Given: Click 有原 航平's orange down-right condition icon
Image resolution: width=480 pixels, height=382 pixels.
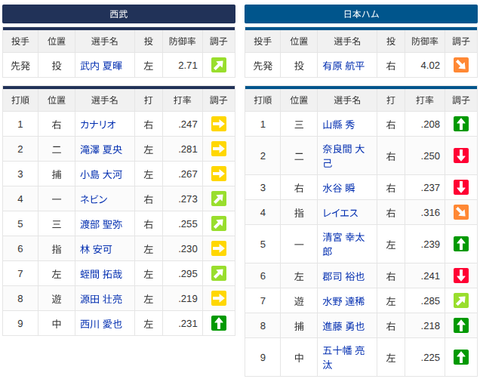Looking at the screenshot, I should coord(461,65).
